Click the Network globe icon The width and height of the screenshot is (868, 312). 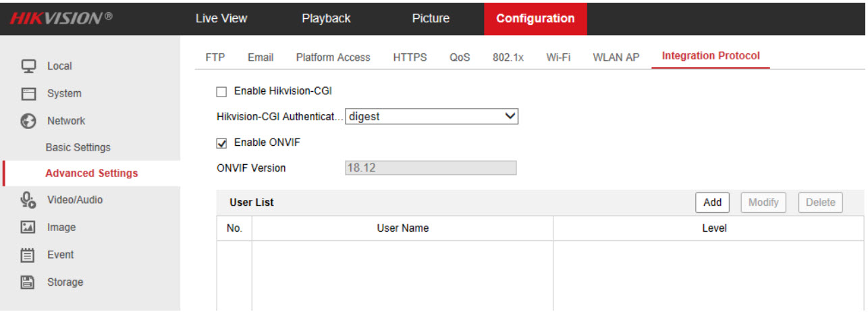coord(28,121)
